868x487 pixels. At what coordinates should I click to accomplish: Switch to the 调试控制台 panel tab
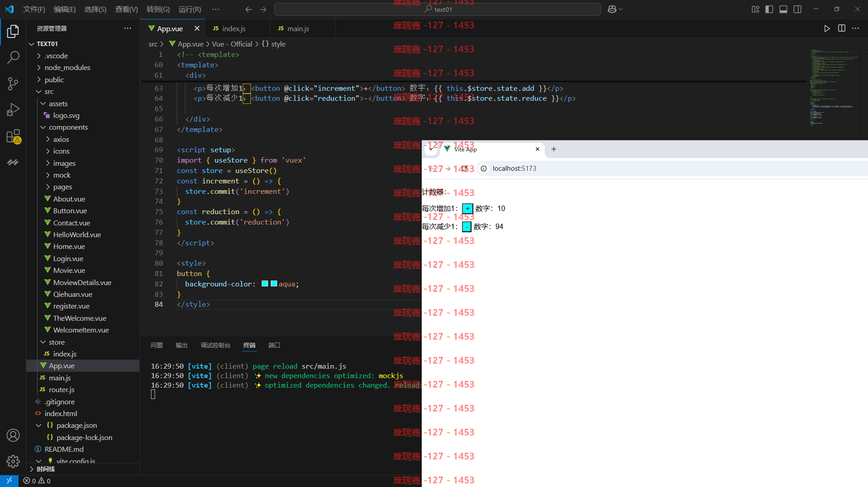click(215, 345)
